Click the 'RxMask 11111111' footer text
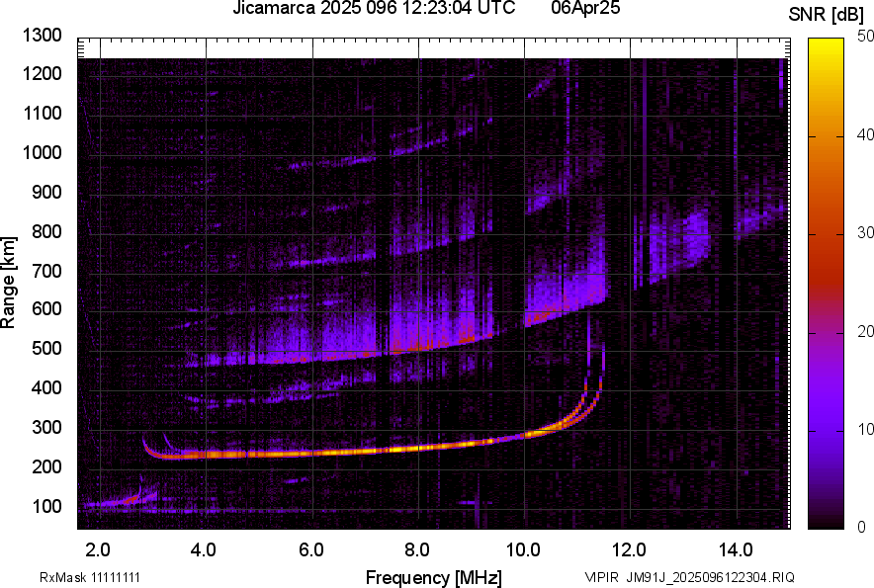 pyautogui.click(x=90, y=577)
